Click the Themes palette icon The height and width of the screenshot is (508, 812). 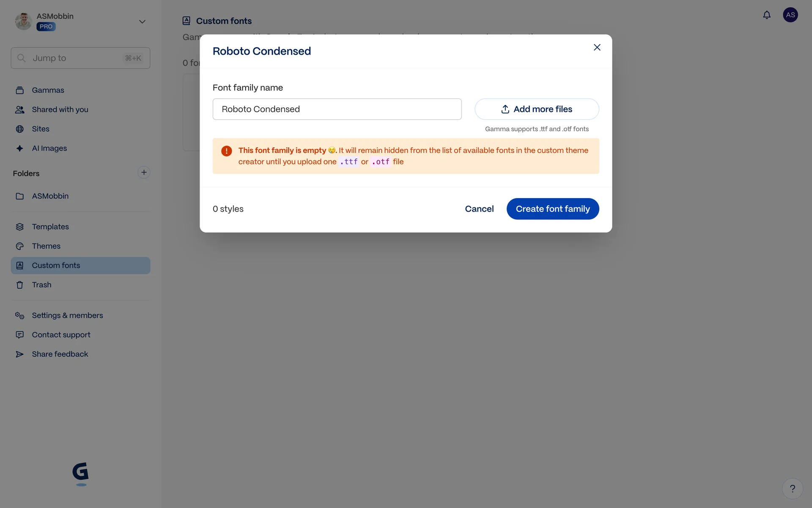(20, 246)
